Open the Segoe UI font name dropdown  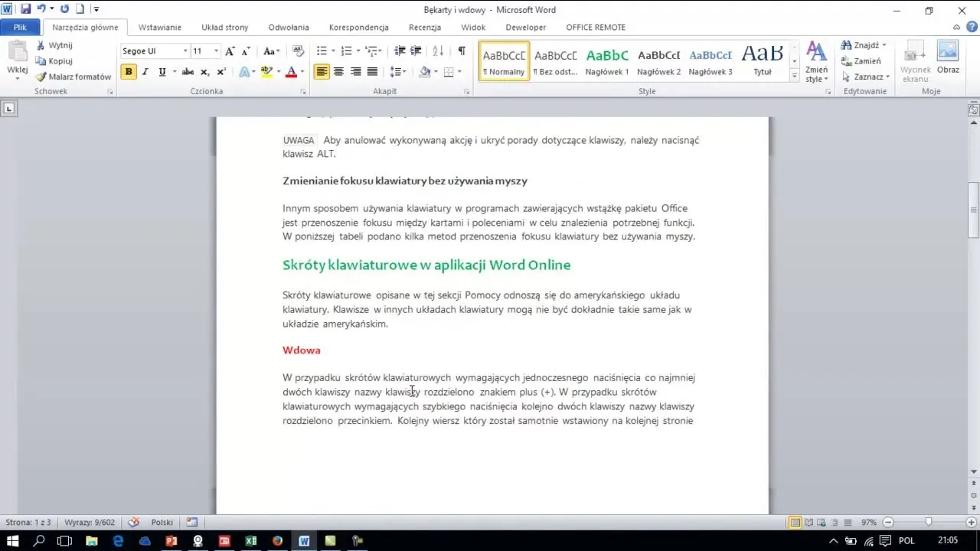pyautogui.click(x=185, y=51)
